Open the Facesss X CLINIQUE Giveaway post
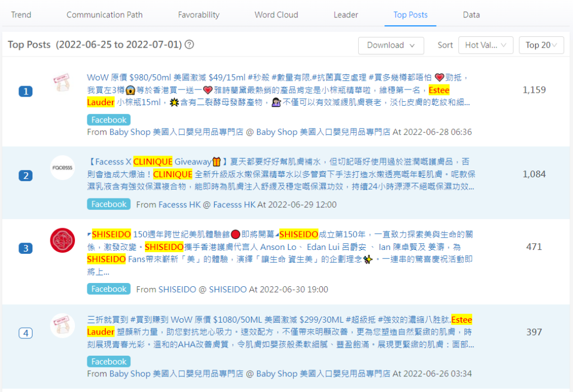573x392 pixels. 281,174
